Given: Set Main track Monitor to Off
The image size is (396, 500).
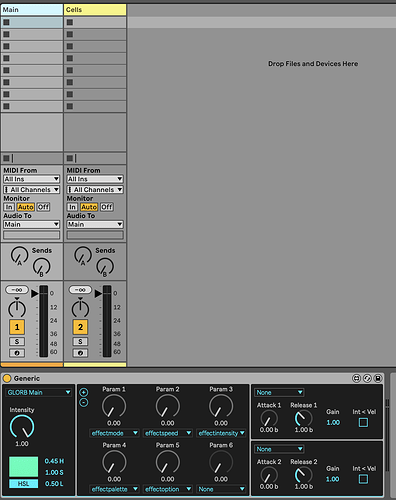Looking at the screenshot, I should [x=43, y=207].
